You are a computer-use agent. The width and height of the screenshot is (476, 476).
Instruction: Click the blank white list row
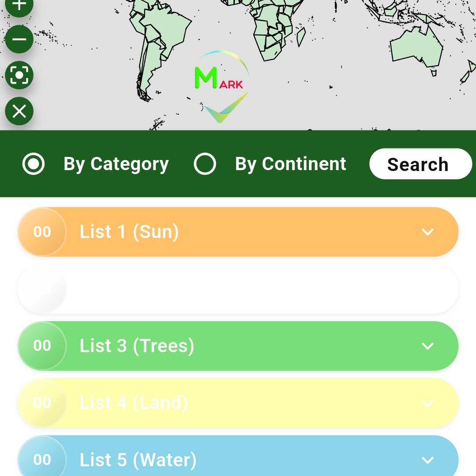[238, 289]
